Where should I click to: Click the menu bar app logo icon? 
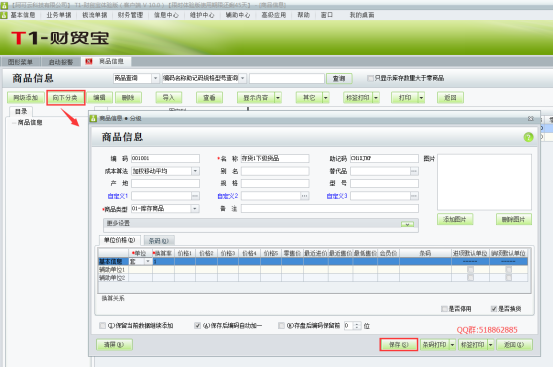[x=4, y=15]
